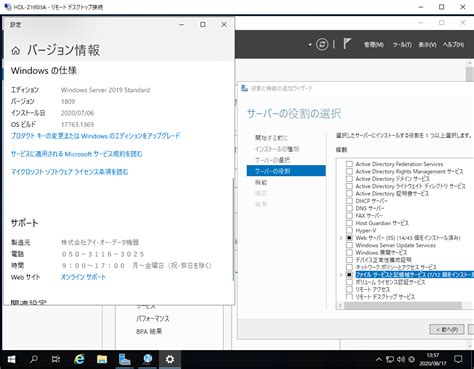Click the 前へ(P) back button
The width and height of the screenshot is (474, 369).
tap(447, 330)
